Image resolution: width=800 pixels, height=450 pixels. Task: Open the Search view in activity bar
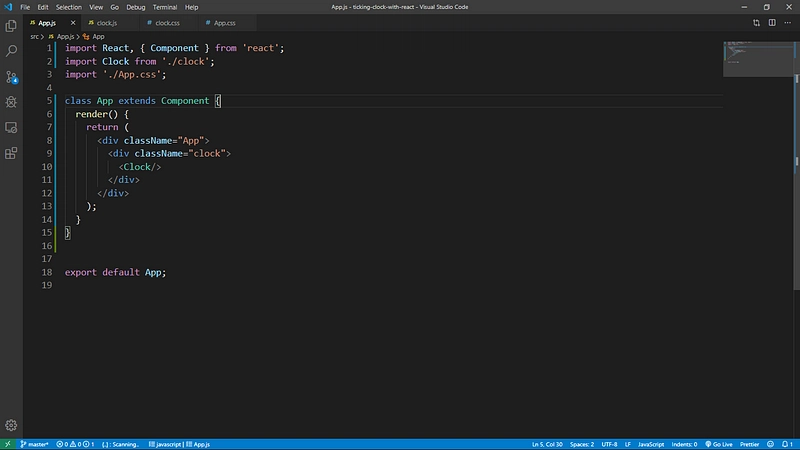tap(11, 51)
